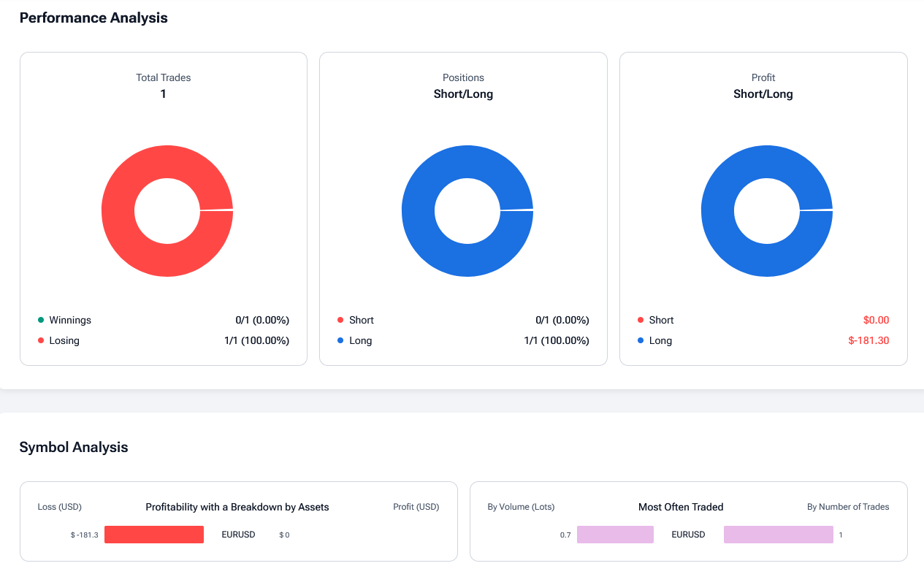924x574 pixels.
Task: Click the pink By Volume lots bar
Action: [615, 535]
